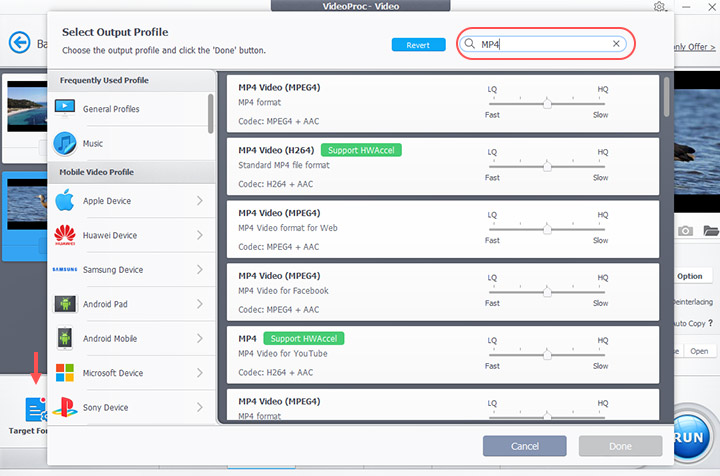
Task: Click the blue RUN button
Action: pyautogui.click(x=691, y=436)
